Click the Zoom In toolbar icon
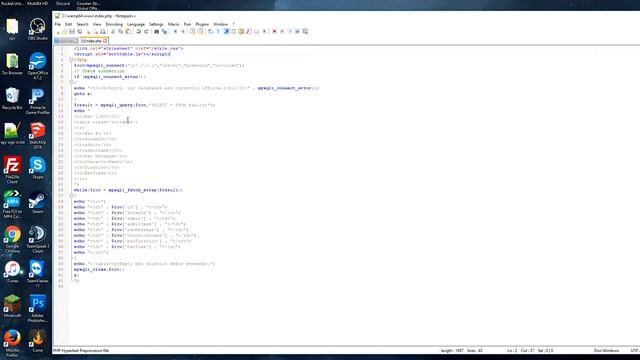Screen dimensions: 640x360 pos(176,31)
